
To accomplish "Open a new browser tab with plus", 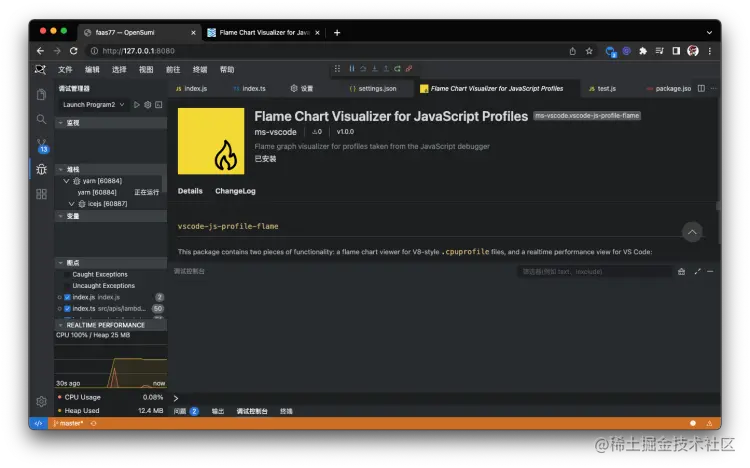I will pyautogui.click(x=337, y=33).
